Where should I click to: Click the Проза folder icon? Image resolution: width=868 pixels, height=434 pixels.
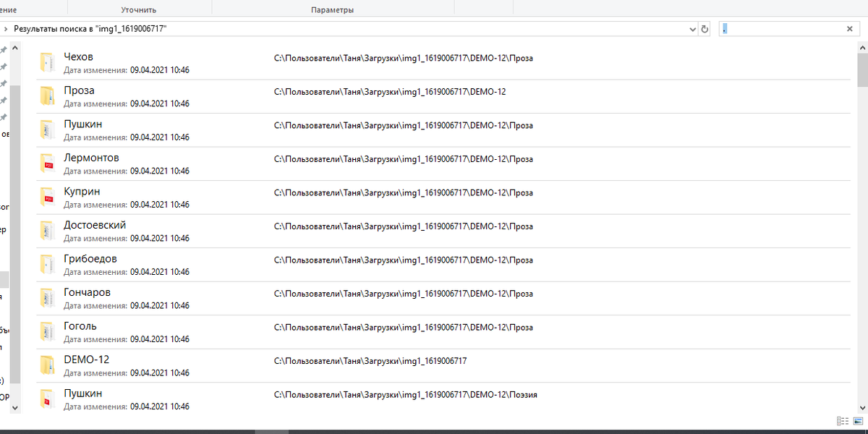pyautogui.click(x=47, y=96)
